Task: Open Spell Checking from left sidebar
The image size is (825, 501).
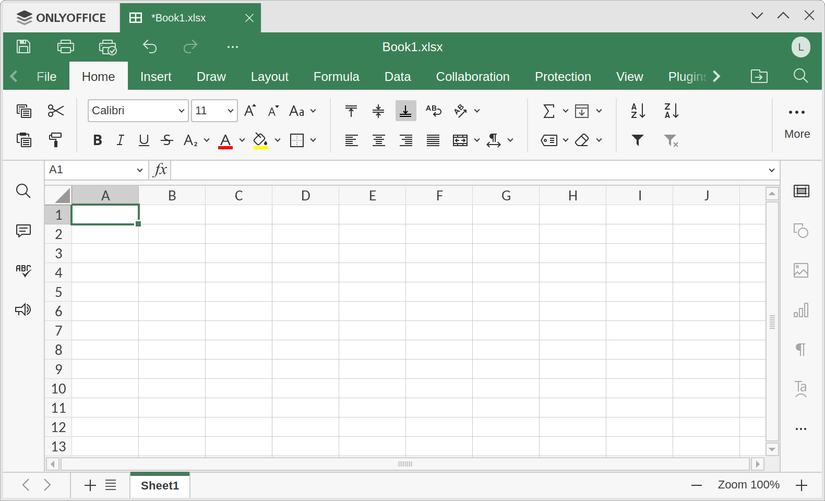Action: coord(23,271)
